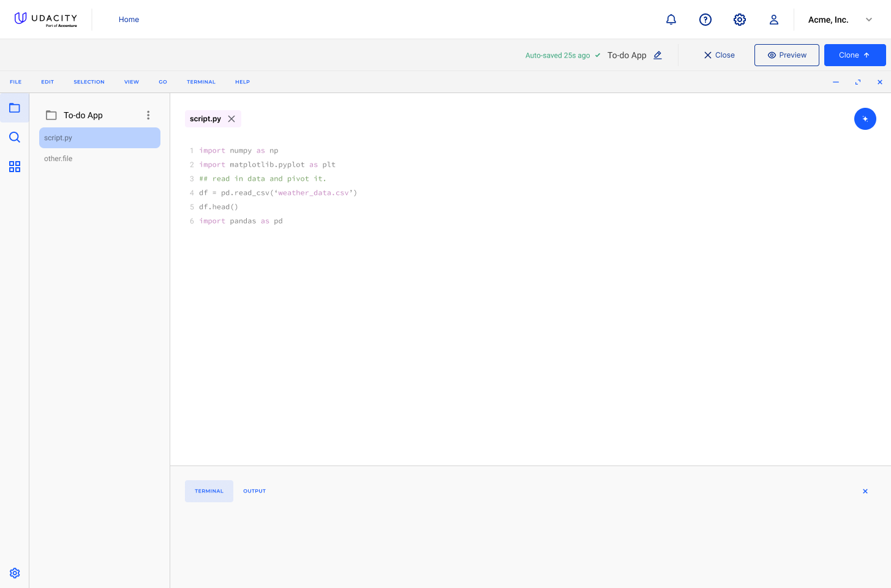Click the To-do App project title

627,55
